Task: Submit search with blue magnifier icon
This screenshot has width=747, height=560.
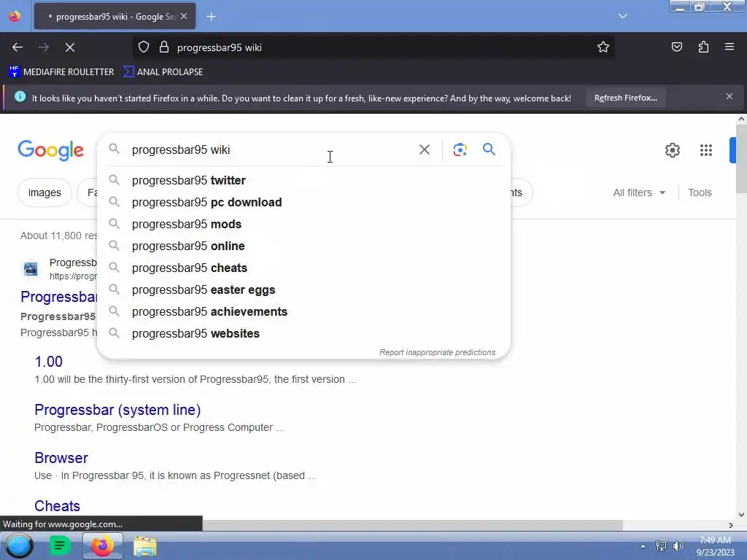Action: click(x=489, y=149)
